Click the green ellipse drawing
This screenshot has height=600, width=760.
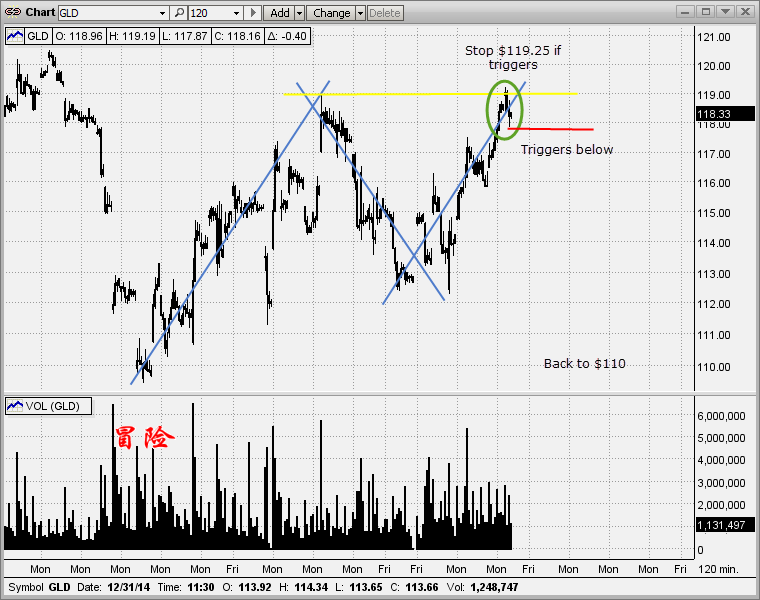click(505, 111)
